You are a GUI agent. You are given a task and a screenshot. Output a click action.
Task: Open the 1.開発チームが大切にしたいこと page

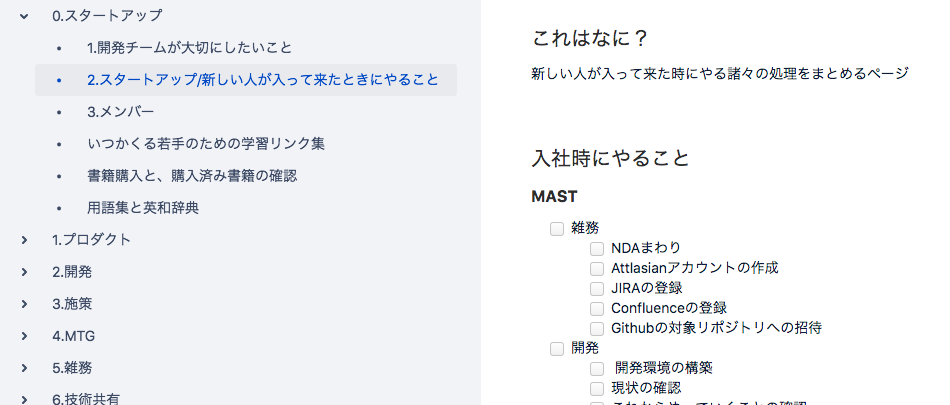[x=189, y=47]
